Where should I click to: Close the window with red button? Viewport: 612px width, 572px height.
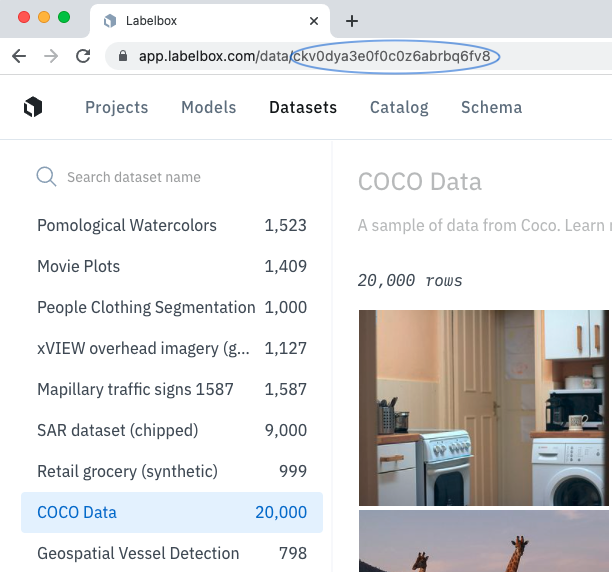click(x=24, y=17)
